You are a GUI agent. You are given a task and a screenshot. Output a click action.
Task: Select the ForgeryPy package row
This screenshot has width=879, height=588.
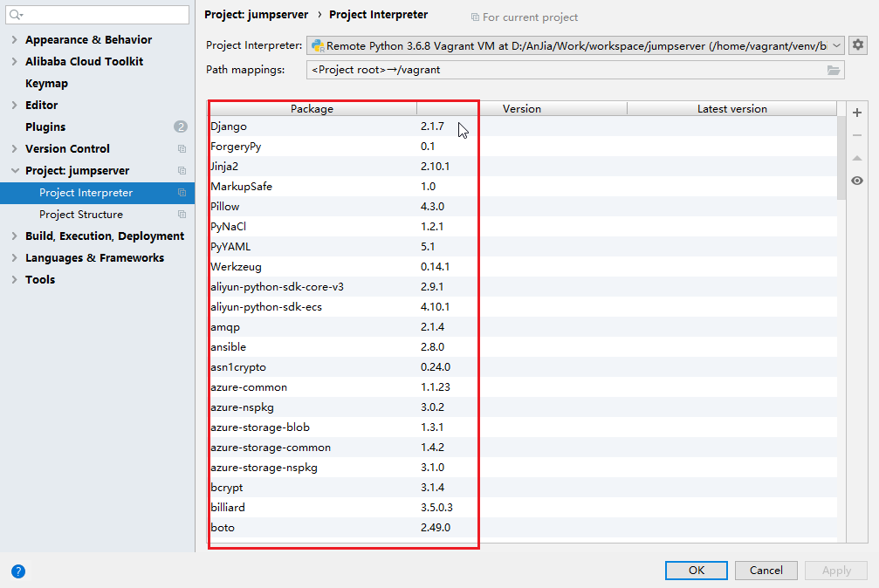click(523, 147)
